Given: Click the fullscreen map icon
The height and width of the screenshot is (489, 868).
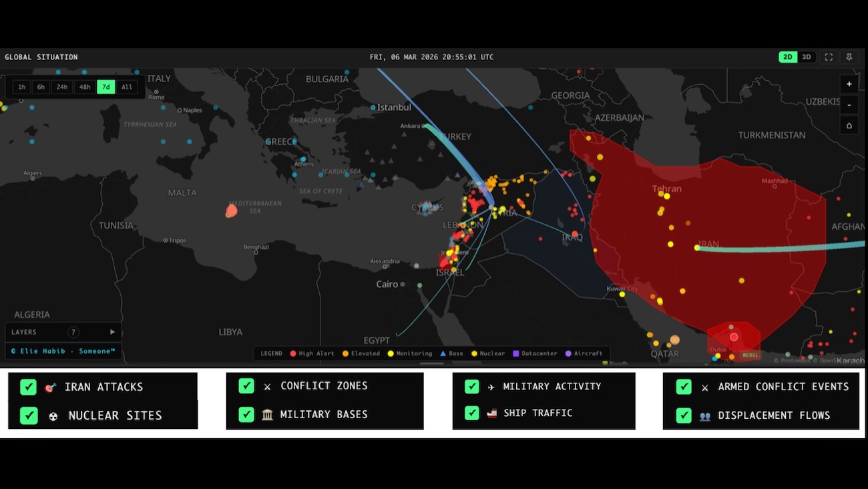Looking at the screenshot, I should (x=829, y=57).
